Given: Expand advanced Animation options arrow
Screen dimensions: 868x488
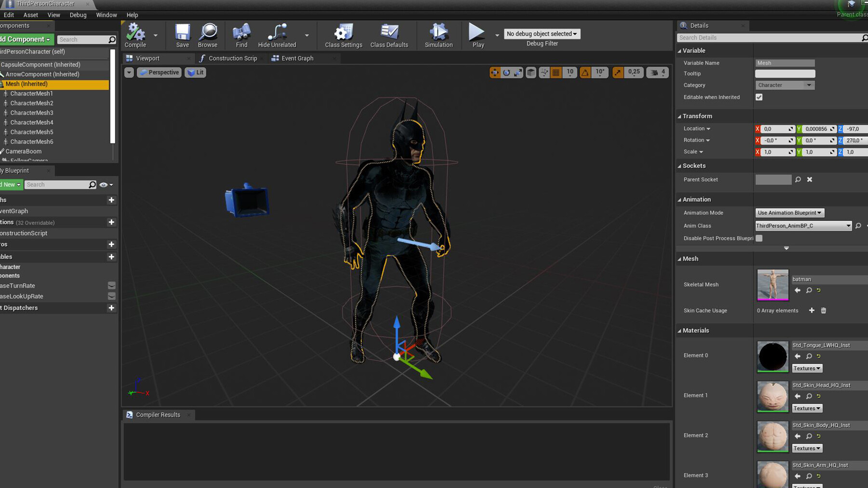Looking at the screenshot, I should pyautogui.click(x=787, y=248).
